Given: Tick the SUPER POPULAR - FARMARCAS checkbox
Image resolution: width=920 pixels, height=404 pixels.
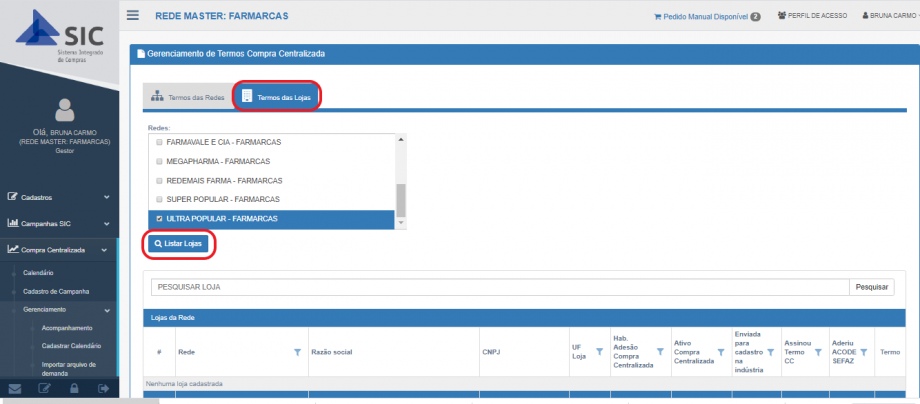Looking at the screenshot, I should pyautogui.click(x=158, y=199).
